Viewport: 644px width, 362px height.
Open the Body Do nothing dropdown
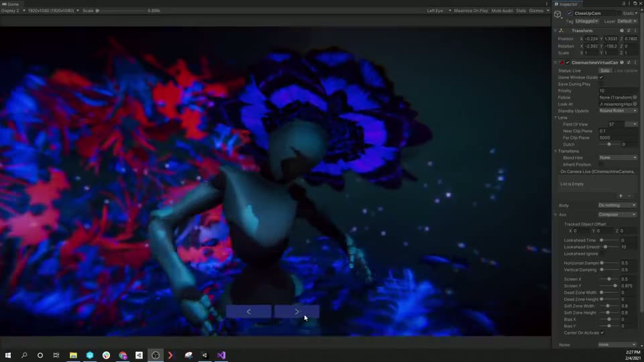[x=617, y=205]
